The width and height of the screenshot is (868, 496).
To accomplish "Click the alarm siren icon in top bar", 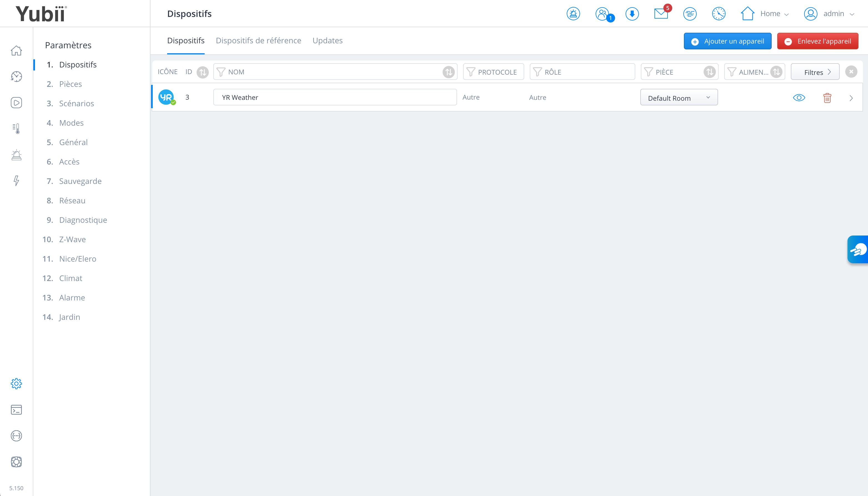I will click(573, 14).
